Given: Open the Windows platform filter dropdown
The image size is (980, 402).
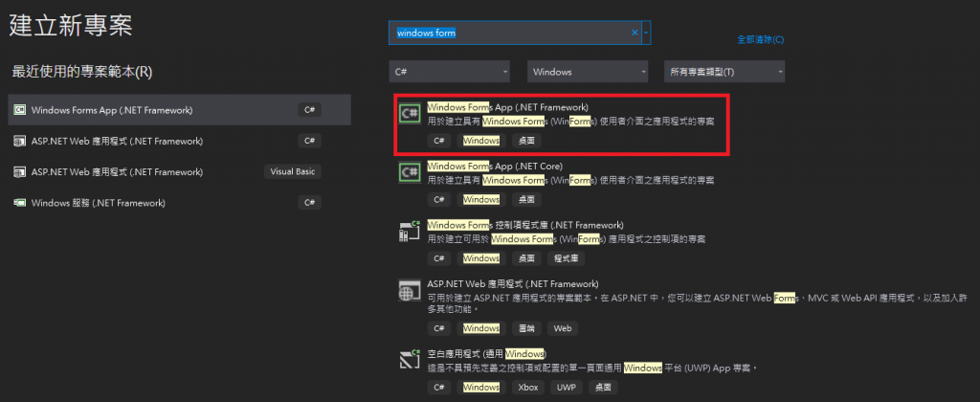Looking at the screenshot, I should tap(588, 72).
